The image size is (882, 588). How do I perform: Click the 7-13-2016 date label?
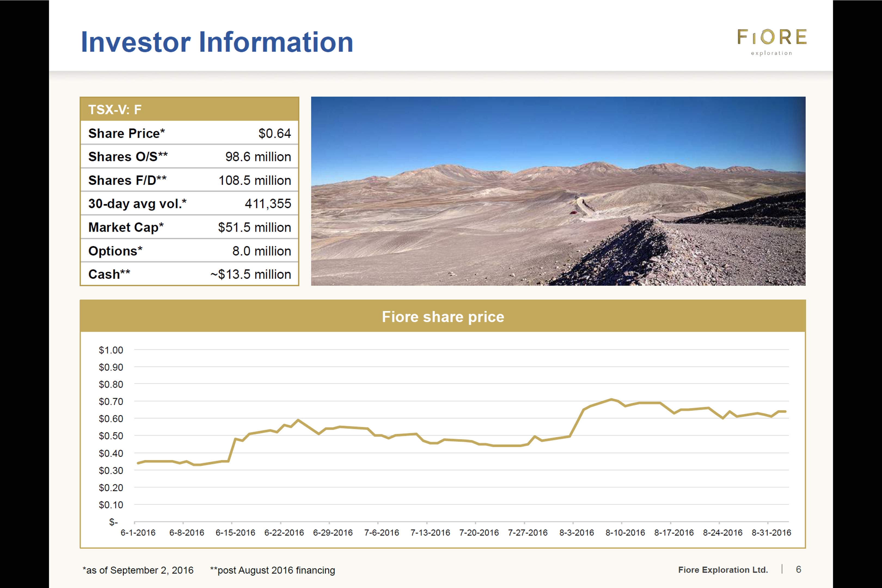430,532
